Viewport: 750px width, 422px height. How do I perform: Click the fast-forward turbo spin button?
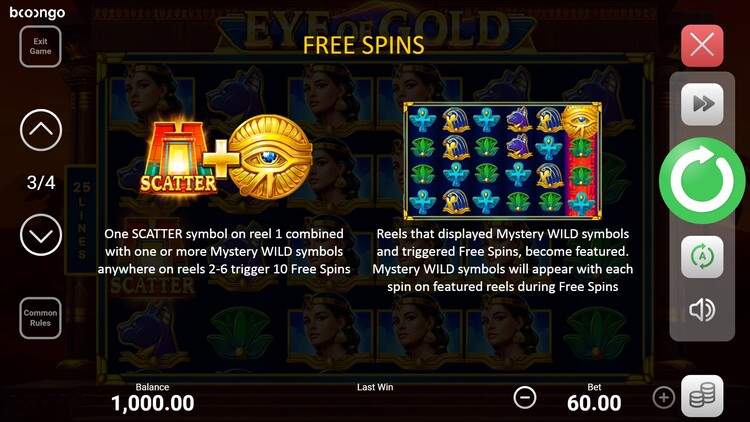[702, 104]
